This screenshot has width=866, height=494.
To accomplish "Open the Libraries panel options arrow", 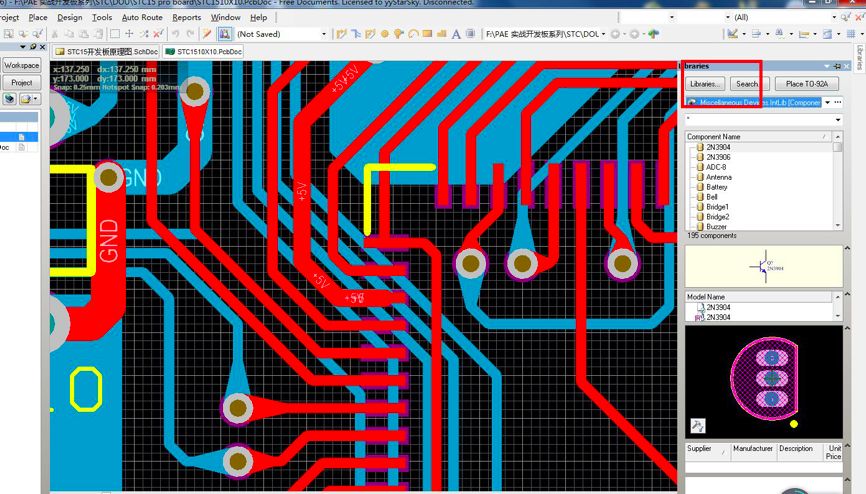I will [827, 66].
